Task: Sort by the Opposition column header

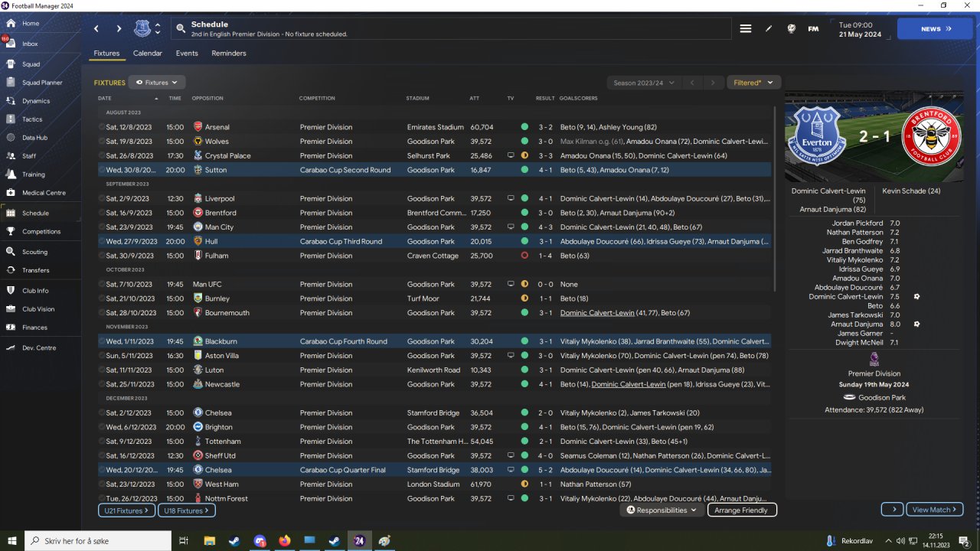Action: point(207,99)
